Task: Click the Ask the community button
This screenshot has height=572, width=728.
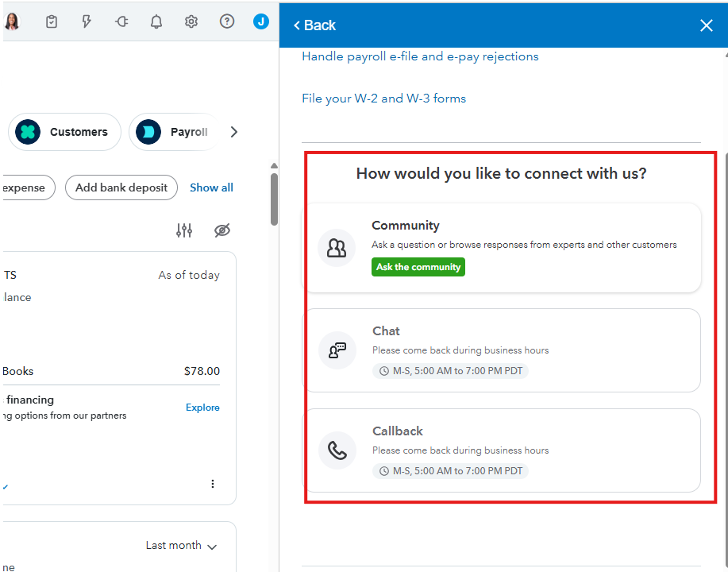Action: point(418,267)
